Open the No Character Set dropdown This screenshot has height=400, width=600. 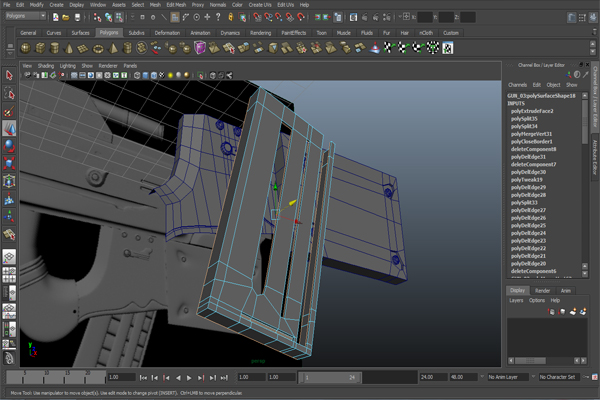[559, 377]
